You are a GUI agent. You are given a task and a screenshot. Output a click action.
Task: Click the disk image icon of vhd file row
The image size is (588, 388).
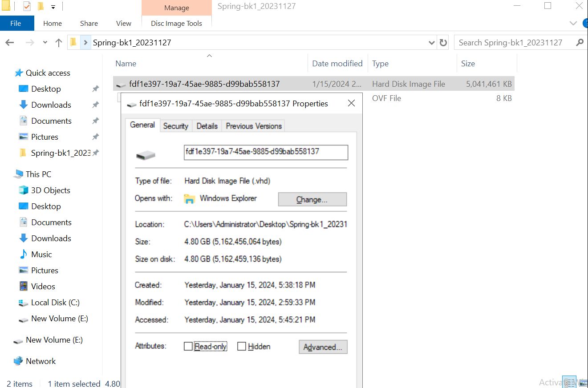pos(121,84)
